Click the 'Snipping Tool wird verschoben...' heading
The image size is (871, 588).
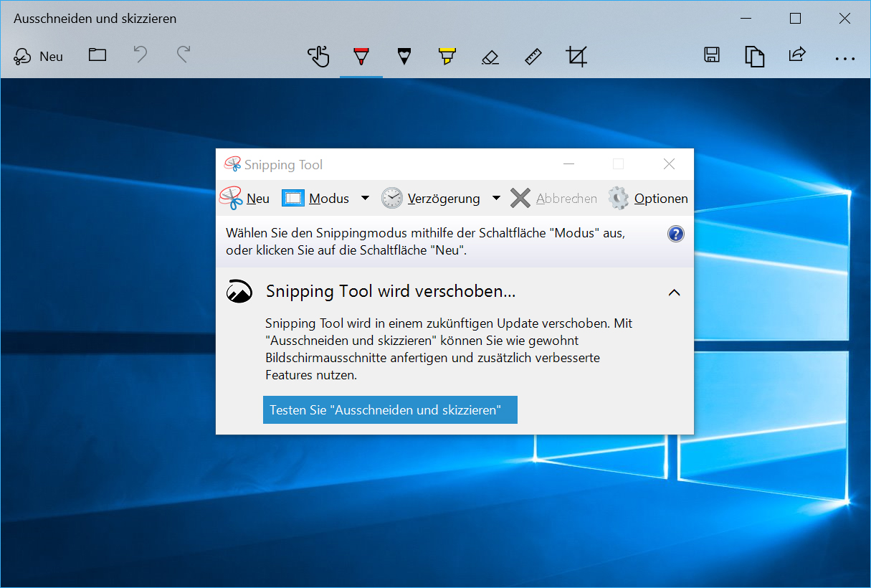(x=391, y=291)
